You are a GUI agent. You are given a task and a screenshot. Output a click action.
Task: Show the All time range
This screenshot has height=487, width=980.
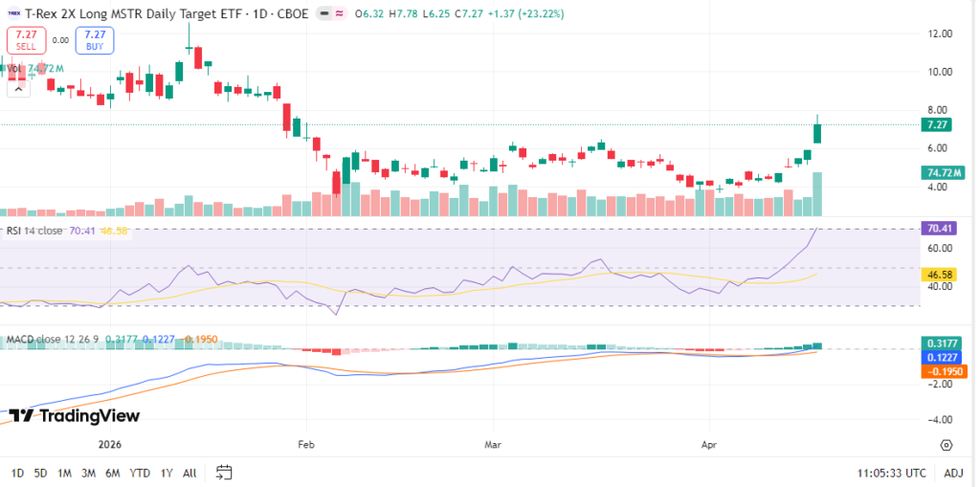coord(189,474)
